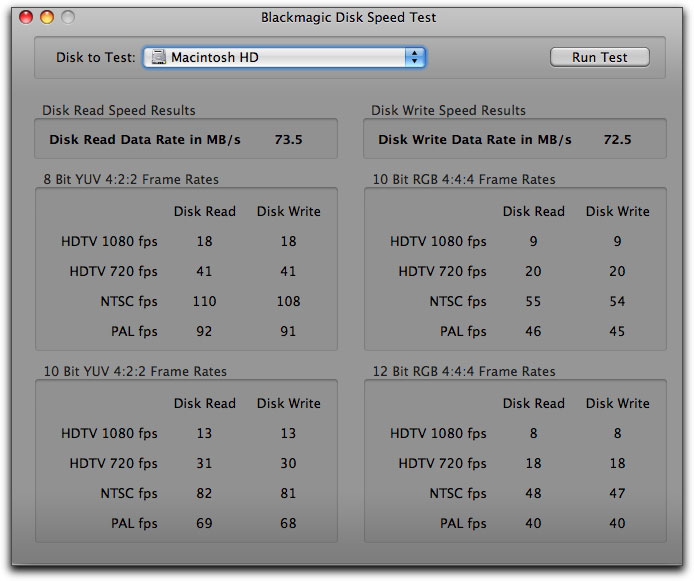694x581 pixels.
Task: Click the dropdown stepper arrows for Macintosh HD
Action: pyautogui.click(x=415, y=57)
